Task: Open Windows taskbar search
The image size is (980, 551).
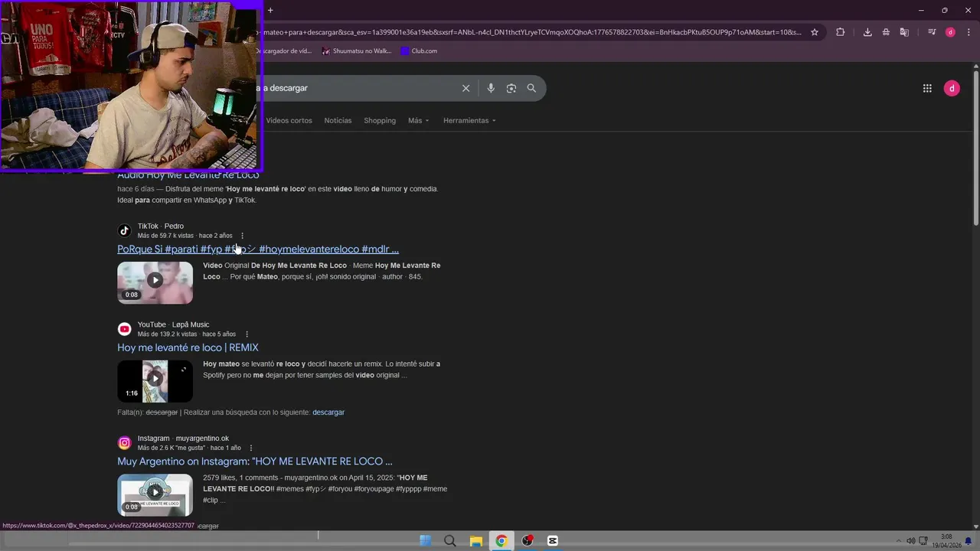Action: point(450,541)
